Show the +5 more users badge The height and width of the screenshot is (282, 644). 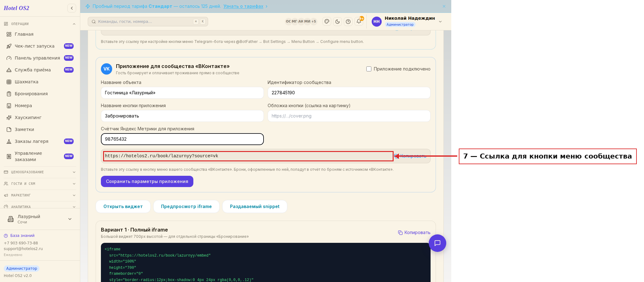[x=314, y=22]
